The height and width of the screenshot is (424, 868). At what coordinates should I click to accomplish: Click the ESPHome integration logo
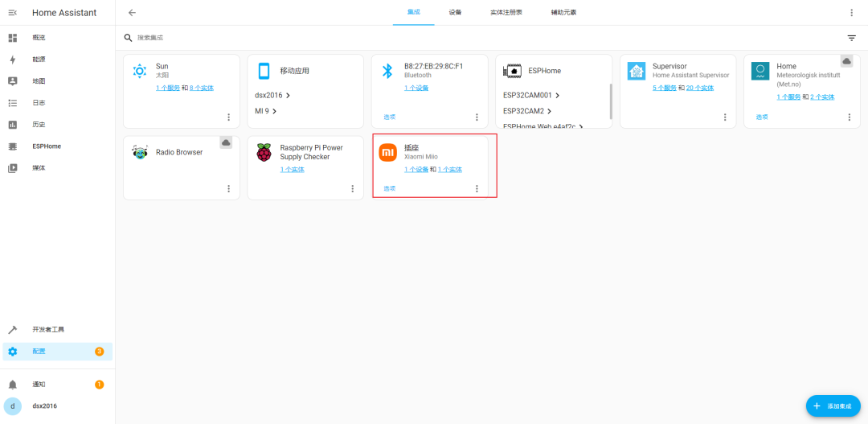click(512, 71)
